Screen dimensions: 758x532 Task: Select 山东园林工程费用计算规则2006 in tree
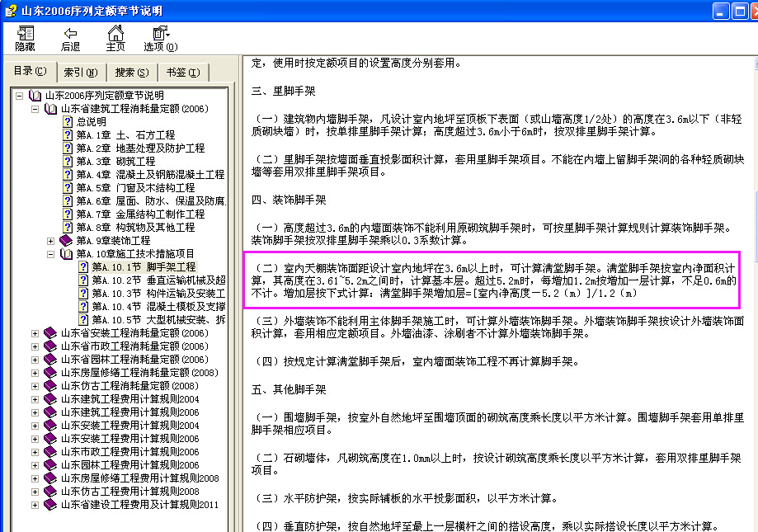tap(130, 465)
